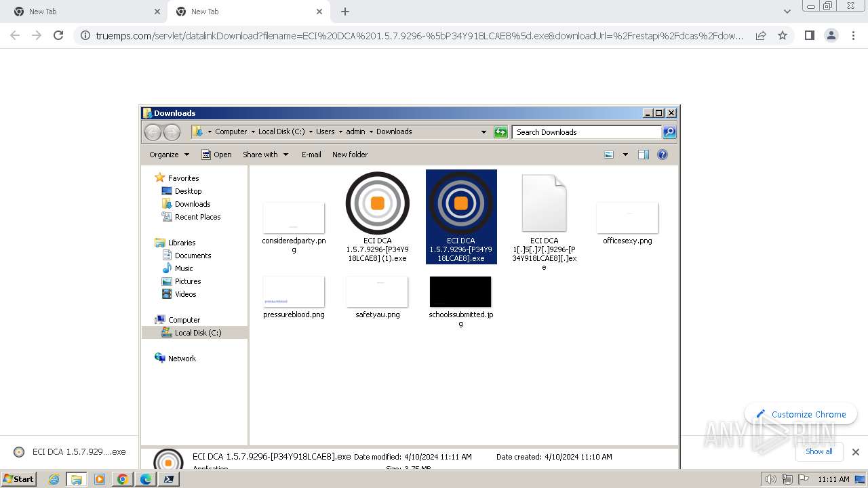Click Customize Chrome button

(801, 414)
